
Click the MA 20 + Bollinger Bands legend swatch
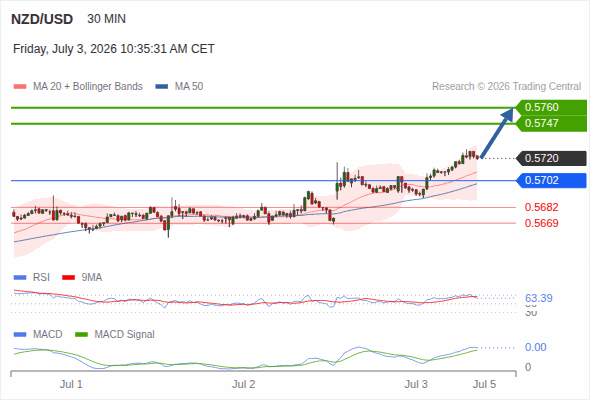click(x=20, y=87)
